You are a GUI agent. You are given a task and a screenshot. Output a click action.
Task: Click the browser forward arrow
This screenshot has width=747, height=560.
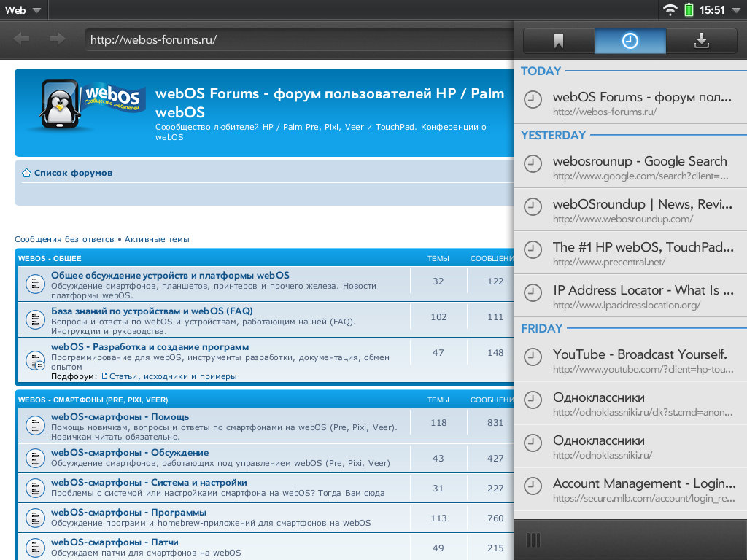(58, 39)
